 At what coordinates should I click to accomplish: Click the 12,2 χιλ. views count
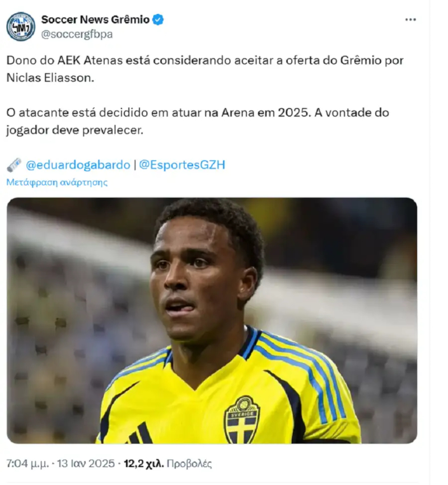click(143, 463)
